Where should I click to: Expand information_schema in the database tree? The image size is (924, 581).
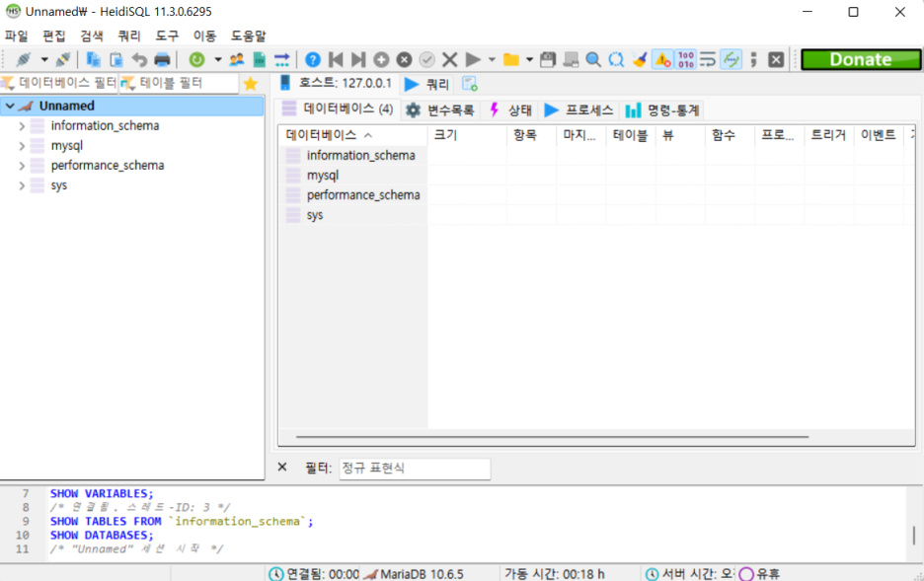pos(22,126)
